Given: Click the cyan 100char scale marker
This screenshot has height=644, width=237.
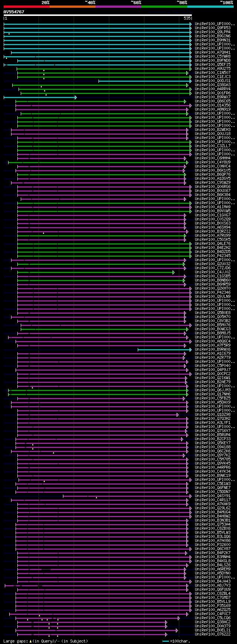Looking at the screenshot, I should pyautogui.click(x=166, y=641).
